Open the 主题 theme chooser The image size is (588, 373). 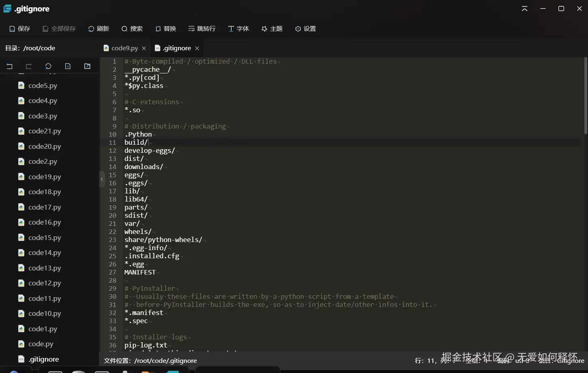coord(272,29)
